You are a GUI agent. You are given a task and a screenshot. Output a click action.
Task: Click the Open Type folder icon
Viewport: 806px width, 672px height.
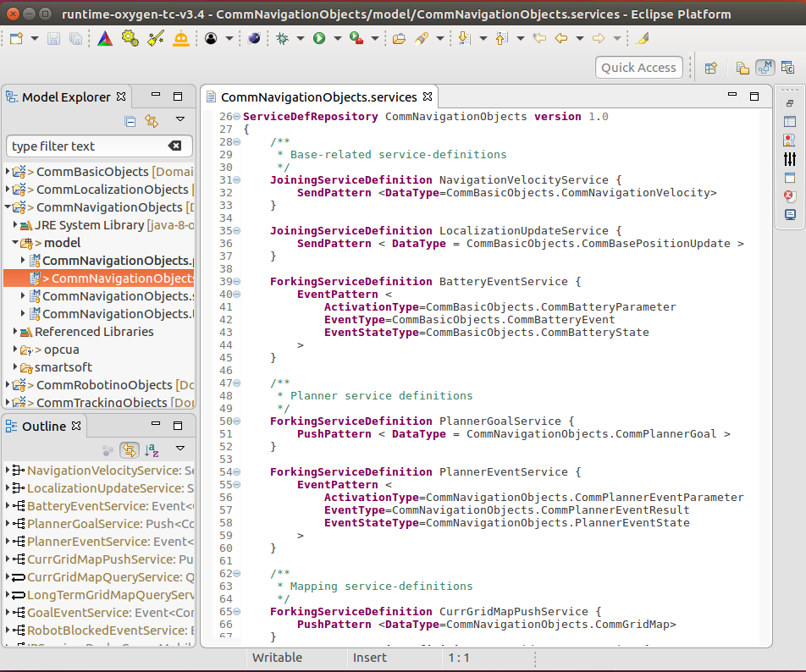pos(399,39)
